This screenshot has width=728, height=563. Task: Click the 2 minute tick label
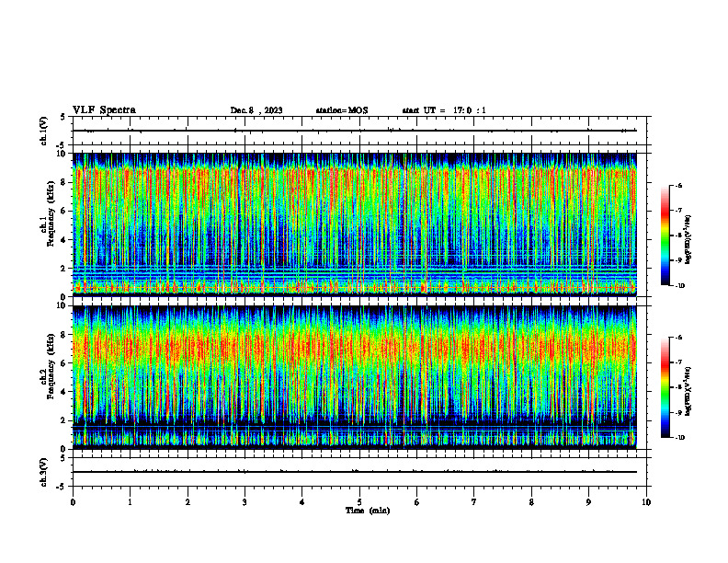click(x=188, y=502)
